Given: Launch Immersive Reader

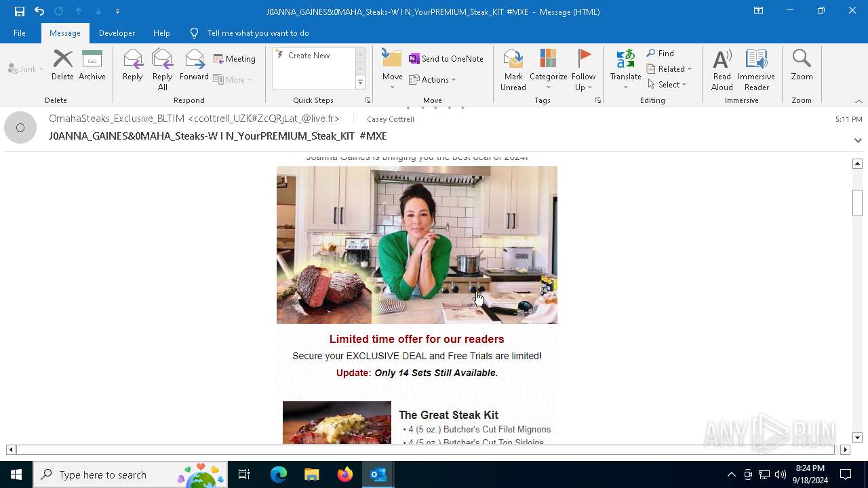Looking at the screenshot, I should click(x=756, y=70).
